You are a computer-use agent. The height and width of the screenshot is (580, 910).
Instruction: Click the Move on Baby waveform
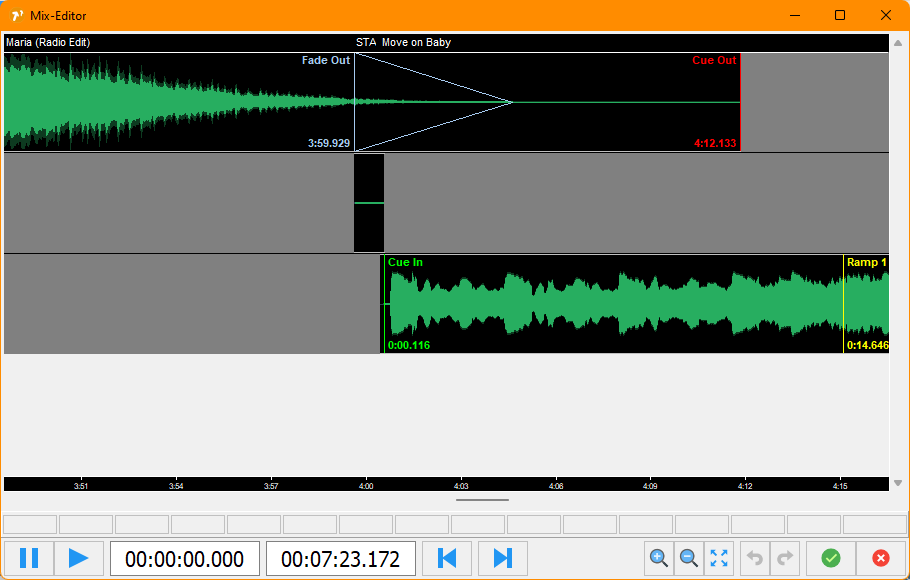click(x=635, y=304)
